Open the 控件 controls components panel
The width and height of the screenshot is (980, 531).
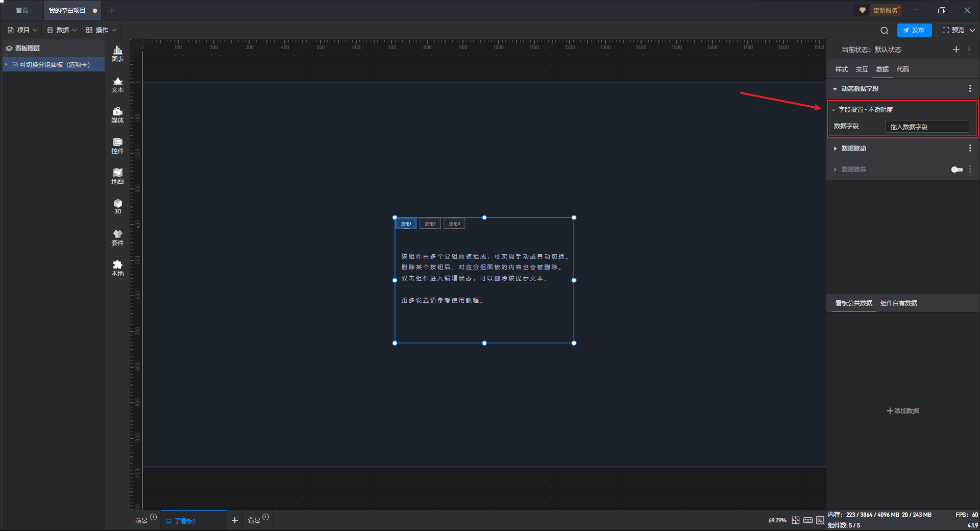tap(117, 146)
